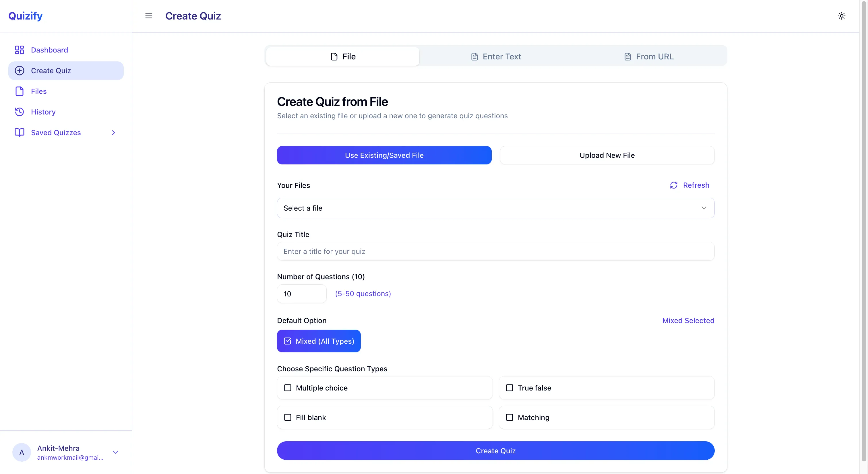868x474 pixels.
Task: Switch to the Enter Text tab
Action: [495, 56]
